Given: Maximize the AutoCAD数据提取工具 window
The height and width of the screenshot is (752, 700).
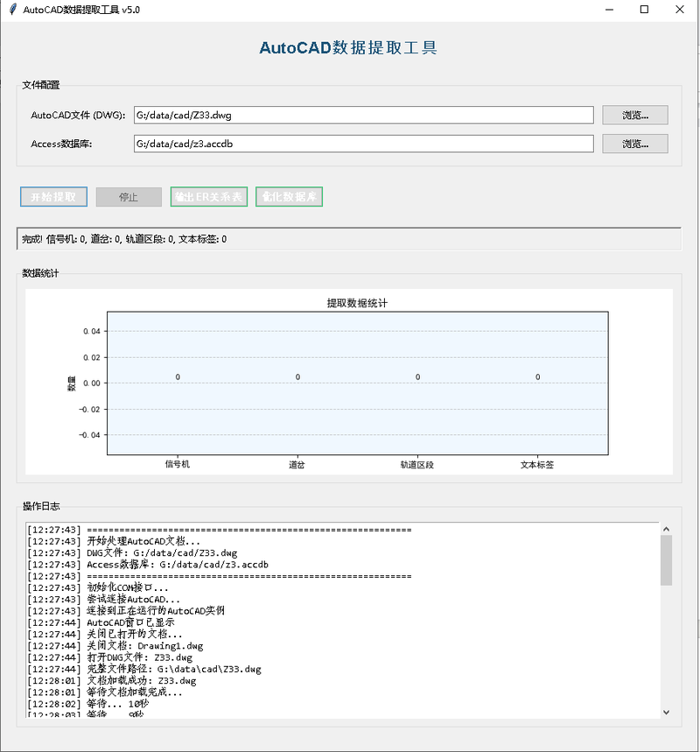Looking at the screenshot, I should tap(644, 10).
